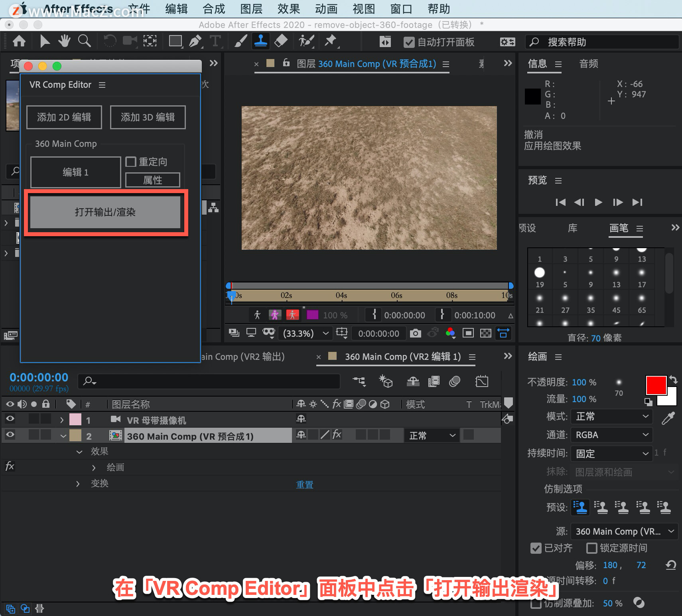Click 打开输出/渲染 button
682x616 pixels.
click(x=105, y=212)
